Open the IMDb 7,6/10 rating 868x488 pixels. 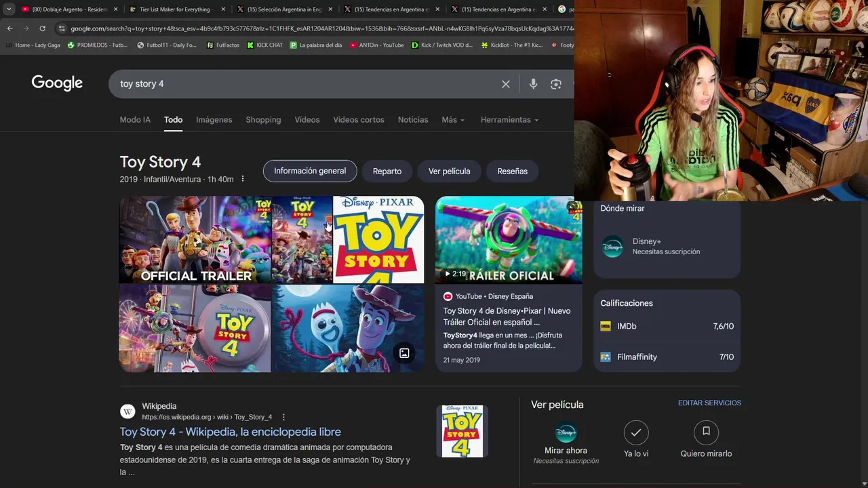coord(667,327)
